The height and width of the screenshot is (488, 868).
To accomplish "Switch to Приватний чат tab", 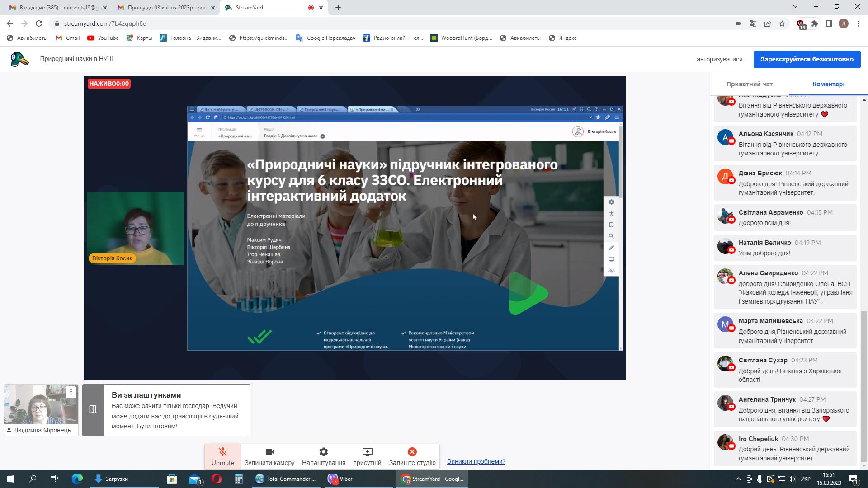I will pyautogui.click(x=749, y=84).
